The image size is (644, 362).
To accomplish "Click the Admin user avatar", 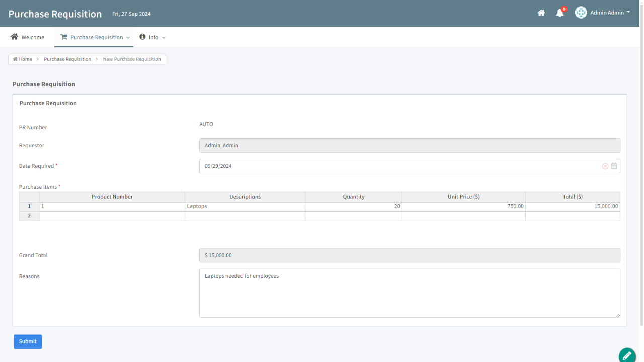I will (581, 13).
